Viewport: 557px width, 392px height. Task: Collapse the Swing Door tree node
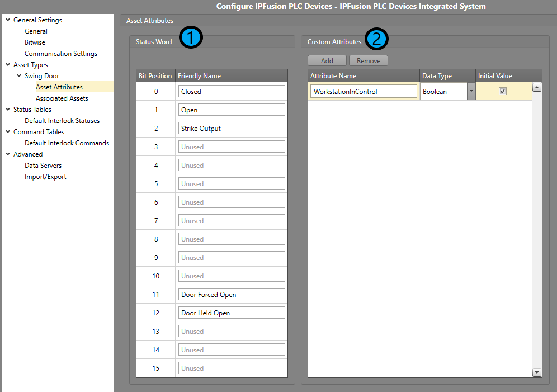click(19, 76)
